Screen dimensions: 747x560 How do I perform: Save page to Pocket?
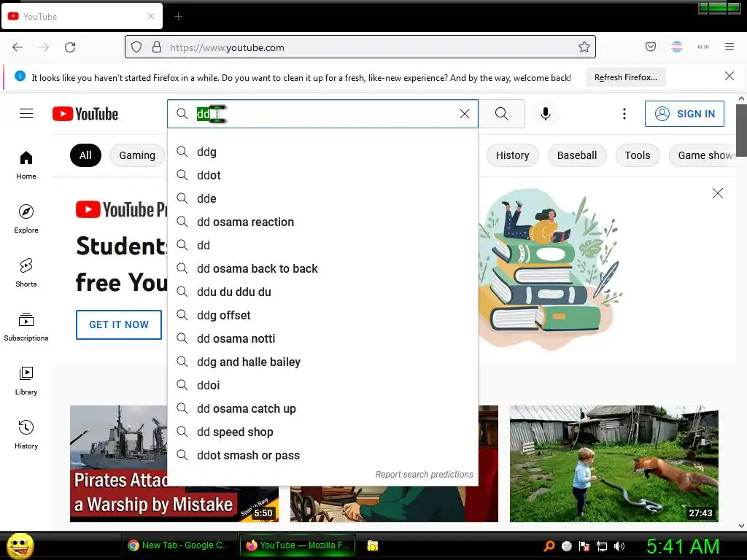[650, 47]
